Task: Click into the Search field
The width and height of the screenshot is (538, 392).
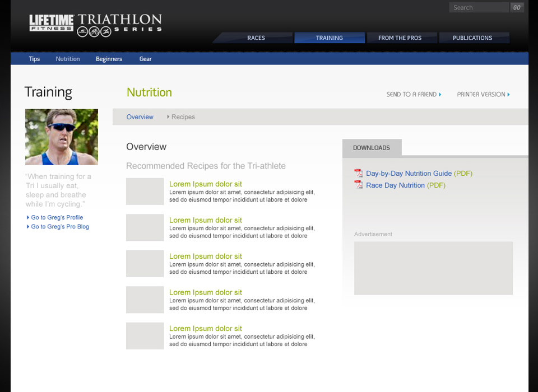Action: pos(479,7)
